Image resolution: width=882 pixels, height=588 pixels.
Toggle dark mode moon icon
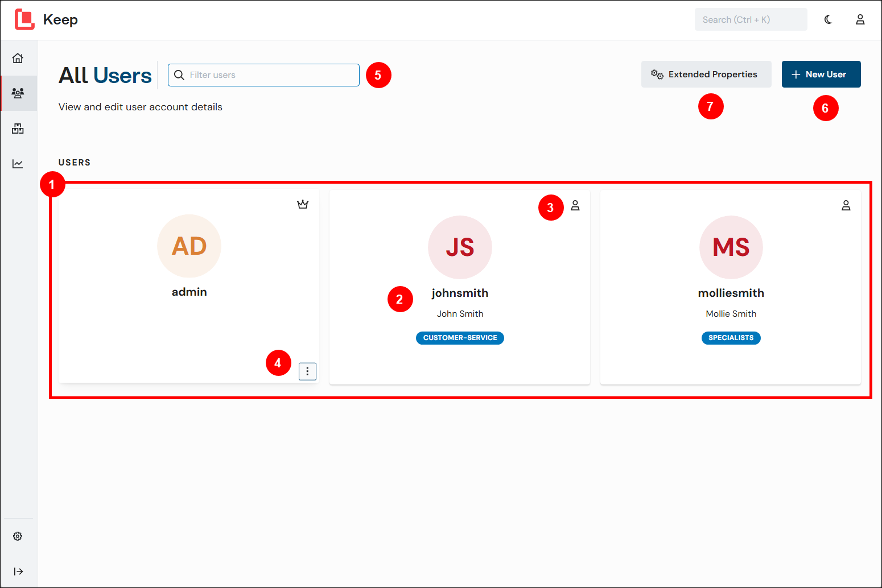point(828,19)
